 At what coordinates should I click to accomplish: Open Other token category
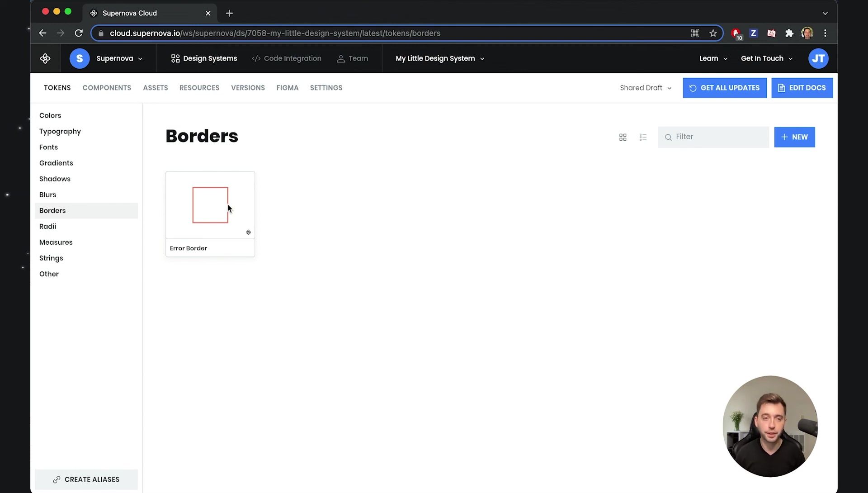click(x=86, y=274)
